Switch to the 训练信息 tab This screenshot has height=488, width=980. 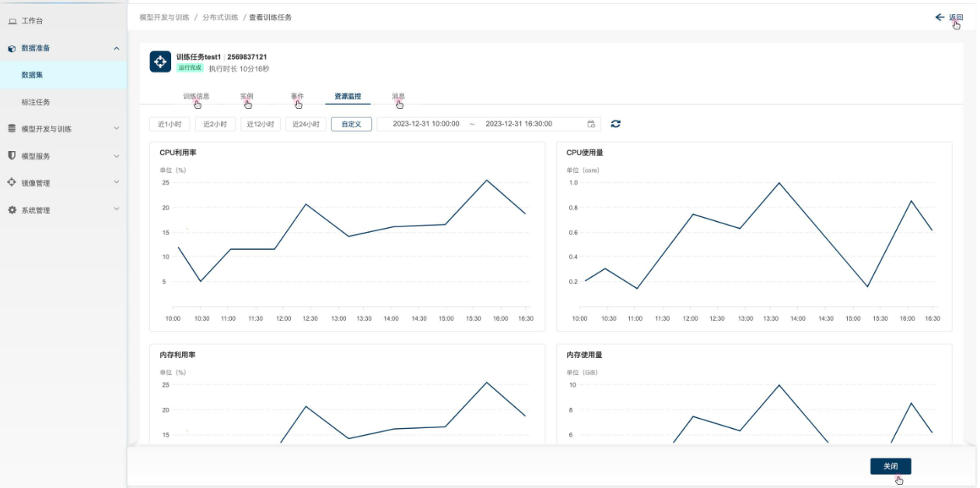[x=196, y=97]
